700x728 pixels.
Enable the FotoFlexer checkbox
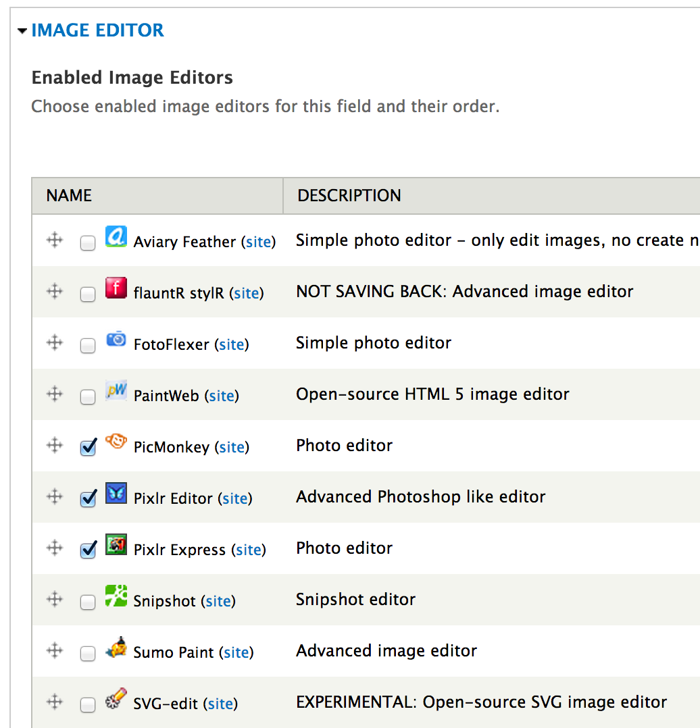click(88, 346)
